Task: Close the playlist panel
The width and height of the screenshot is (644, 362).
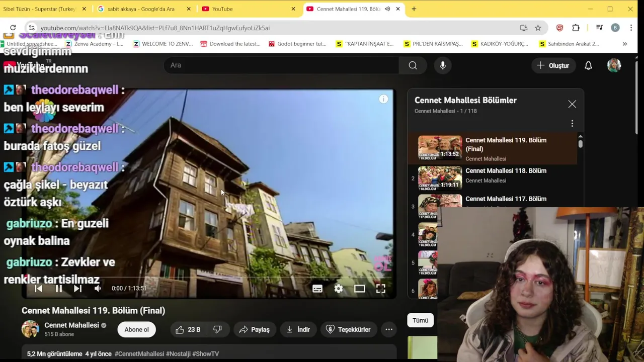Action: click(572, 104)
